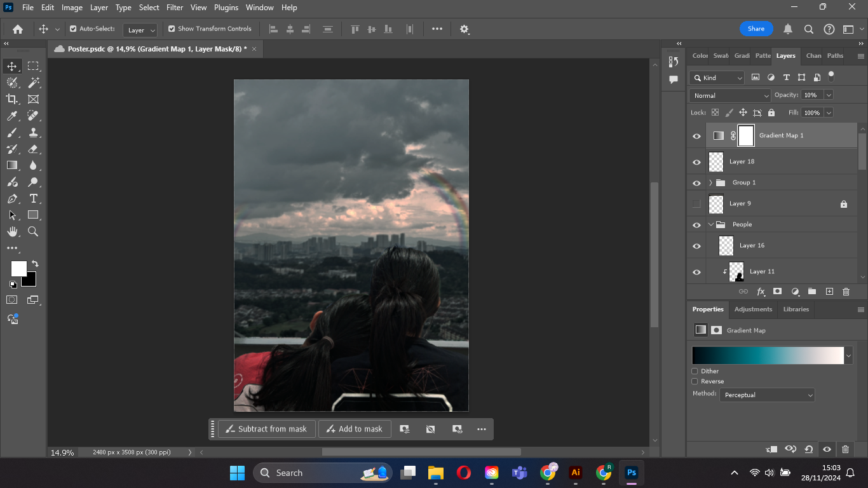Select the Zoom tool
This screenshot has height=488, width=868.
click(33, 232)
